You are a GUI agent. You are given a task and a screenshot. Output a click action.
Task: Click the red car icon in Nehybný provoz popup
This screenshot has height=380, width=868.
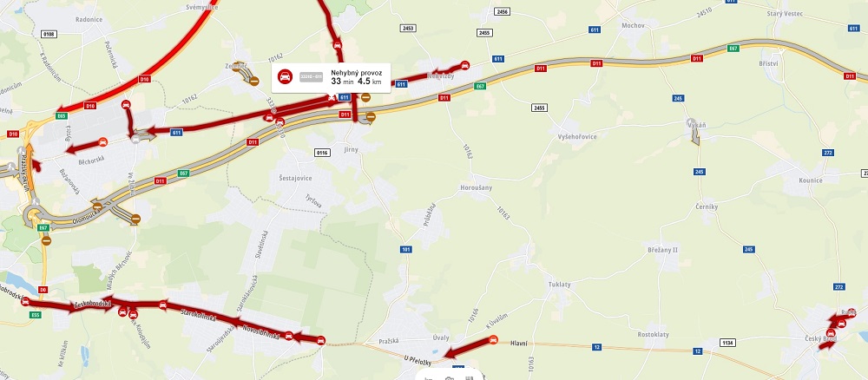(x=285, y=77)
